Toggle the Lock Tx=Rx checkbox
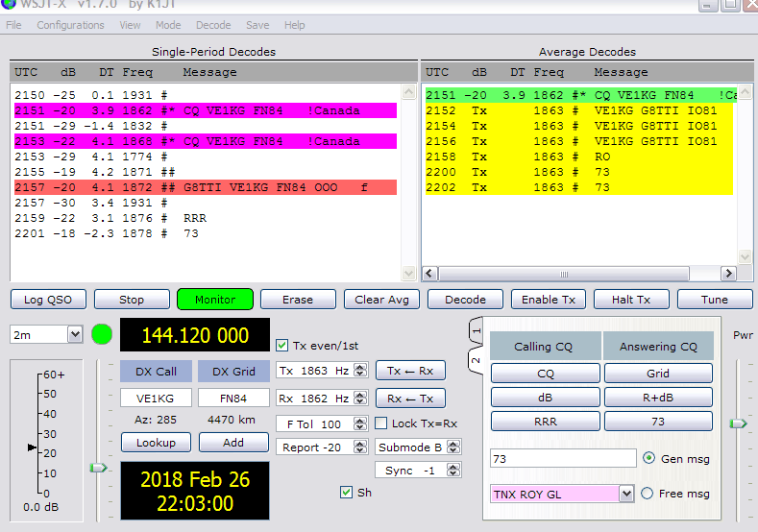758x532 pixels. click(x=381, y=423)
